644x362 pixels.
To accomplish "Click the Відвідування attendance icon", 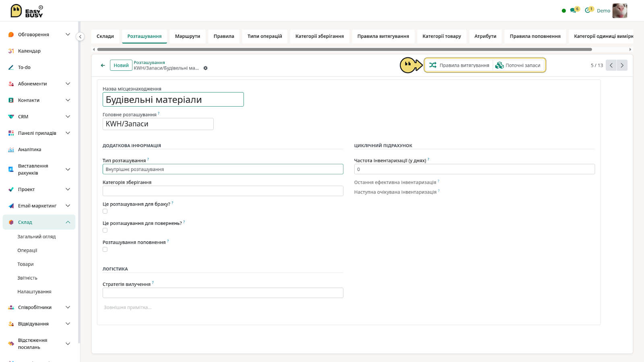I will (11, 324).
